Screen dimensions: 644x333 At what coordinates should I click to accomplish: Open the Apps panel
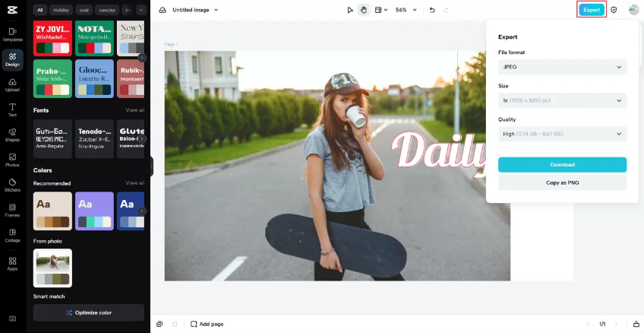[x=12, y=264]
